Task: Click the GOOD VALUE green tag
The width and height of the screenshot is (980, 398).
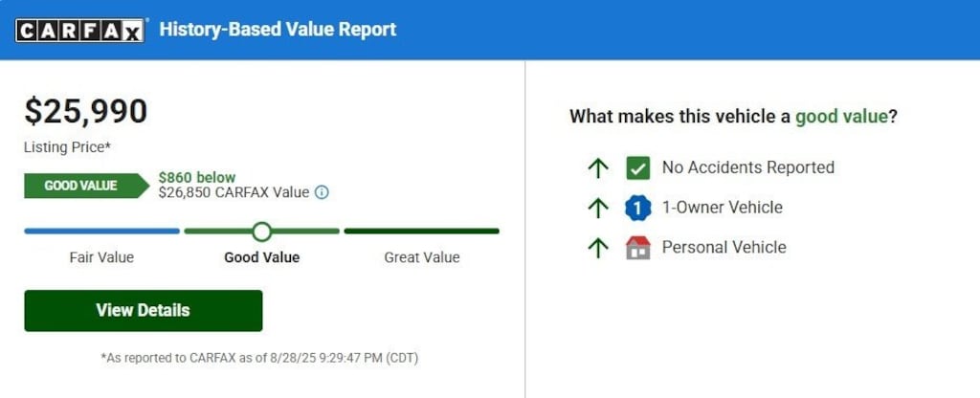Action: click(x=86, y=186)
